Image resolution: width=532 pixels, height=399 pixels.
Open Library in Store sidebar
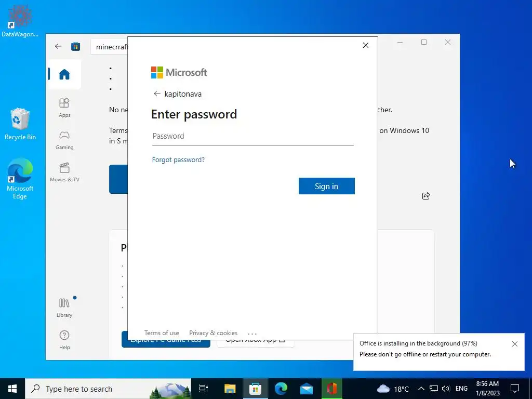click(x=64, y=308)
